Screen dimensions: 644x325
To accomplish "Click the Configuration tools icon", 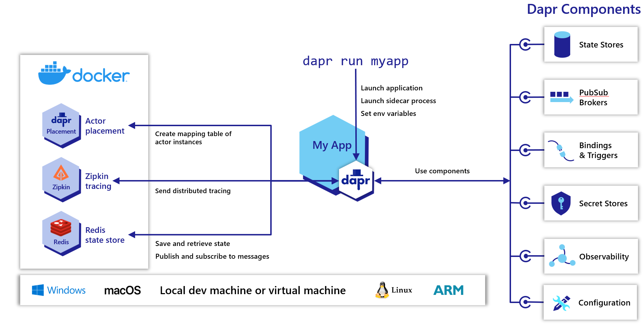I will point(561,303).
